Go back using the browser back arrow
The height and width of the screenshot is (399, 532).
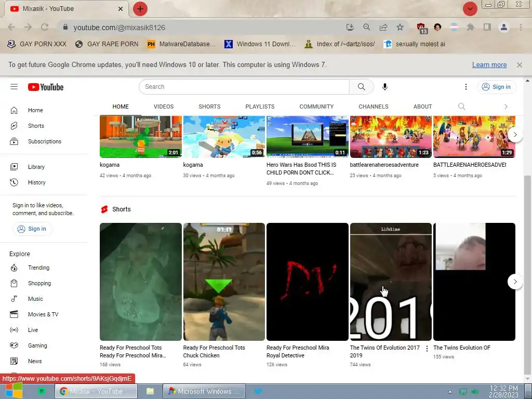coord(11,28)
